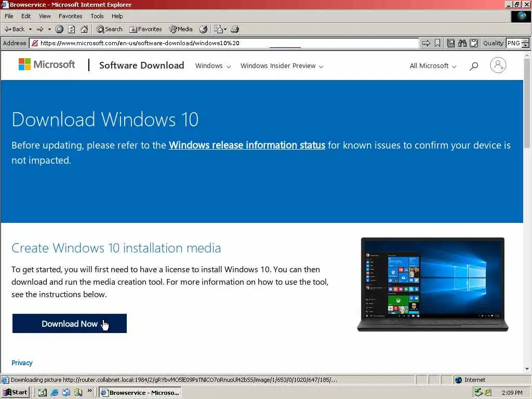532x399 pixels.
Task: Click the network tray icon
Action: pos(478,392)
